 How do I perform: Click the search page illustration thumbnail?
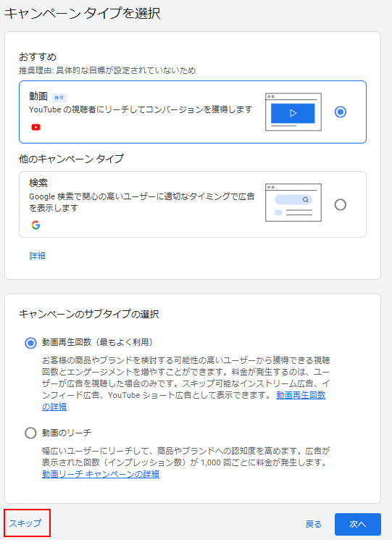293,202
